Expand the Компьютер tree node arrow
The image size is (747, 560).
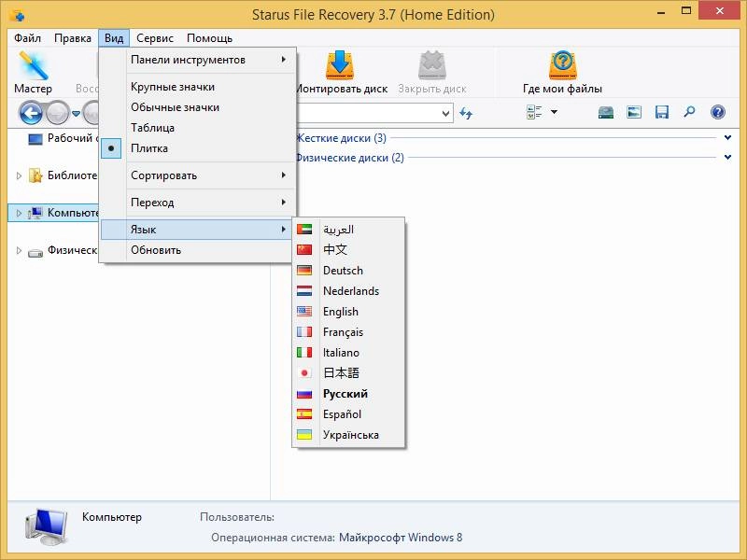(x=19, y=213)
